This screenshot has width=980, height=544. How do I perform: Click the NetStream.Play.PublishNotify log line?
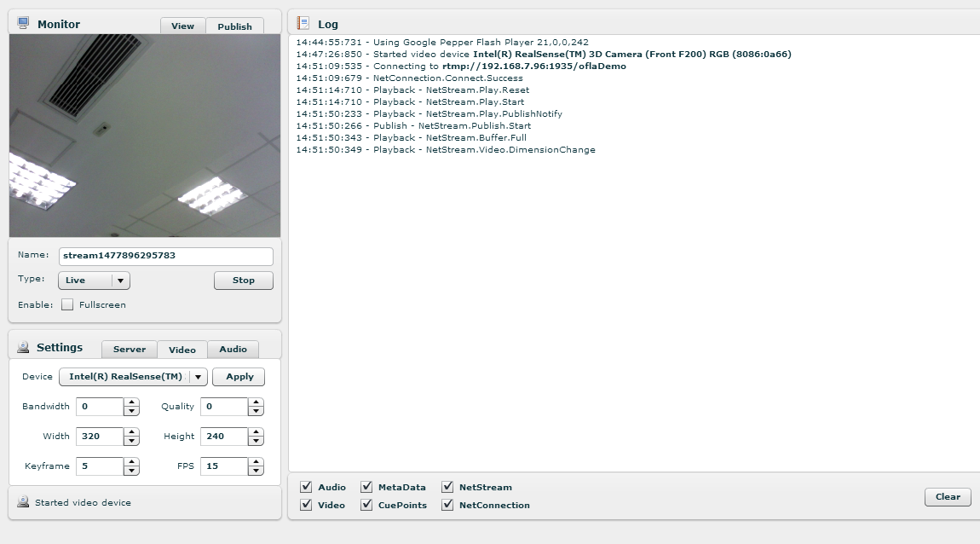pos(429,113)
